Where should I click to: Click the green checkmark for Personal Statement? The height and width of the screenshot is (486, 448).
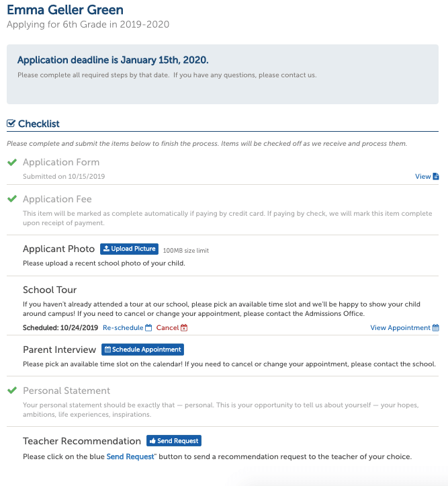[x=11, y=391]
